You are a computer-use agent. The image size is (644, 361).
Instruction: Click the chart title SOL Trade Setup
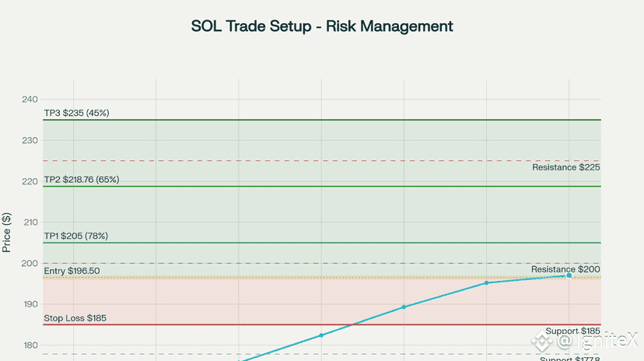(x=321, y=26)
